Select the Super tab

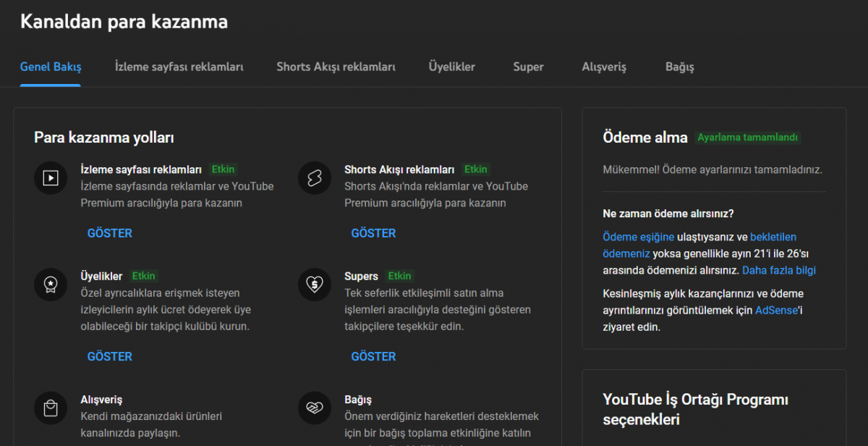(x=528, y=67)
